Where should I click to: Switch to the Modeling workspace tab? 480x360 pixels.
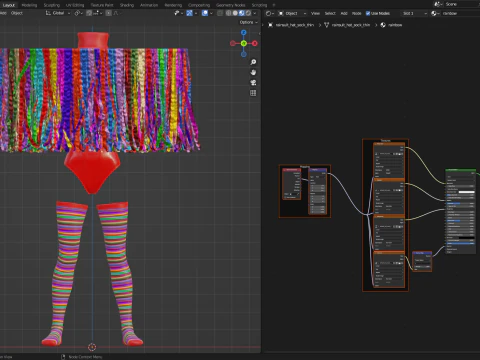(x=29, y=5)
